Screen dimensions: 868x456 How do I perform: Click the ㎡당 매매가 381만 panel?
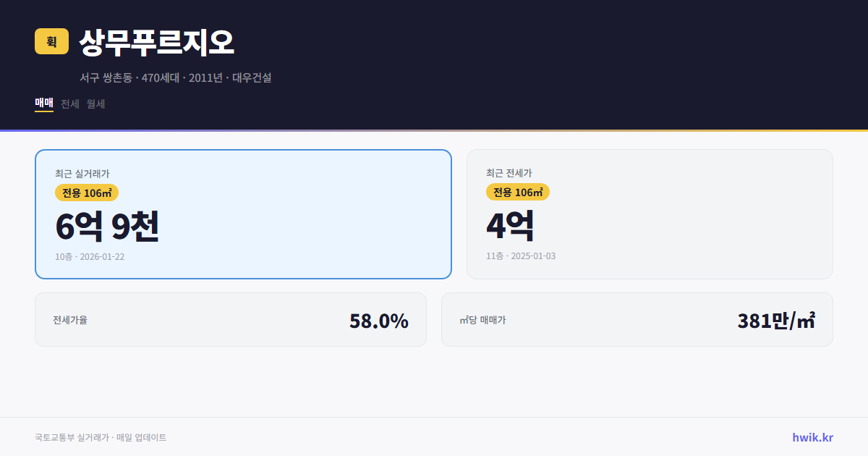pos(637,319)
